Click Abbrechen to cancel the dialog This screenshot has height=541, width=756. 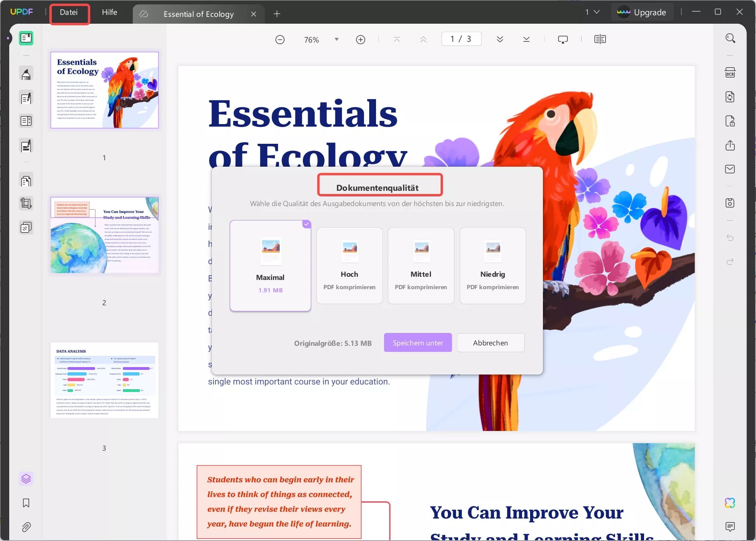pos(490,343)
